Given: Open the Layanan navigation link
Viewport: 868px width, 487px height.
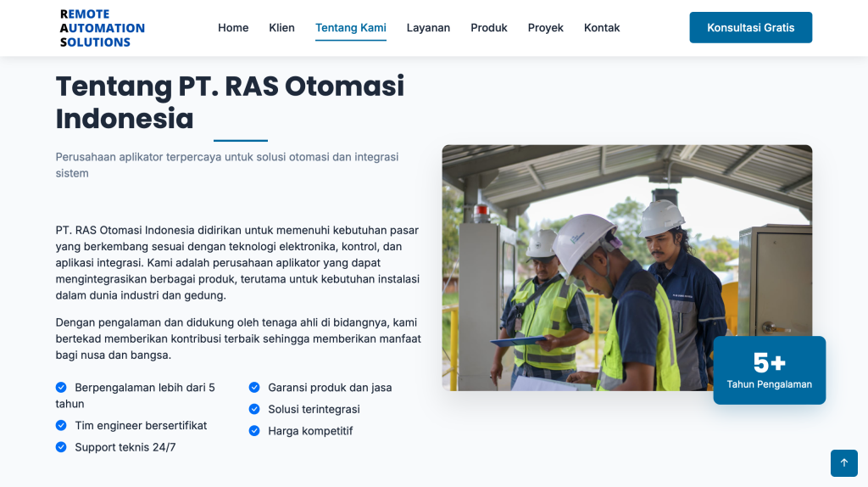Looking at the screenshot, I should pos(428,28).
